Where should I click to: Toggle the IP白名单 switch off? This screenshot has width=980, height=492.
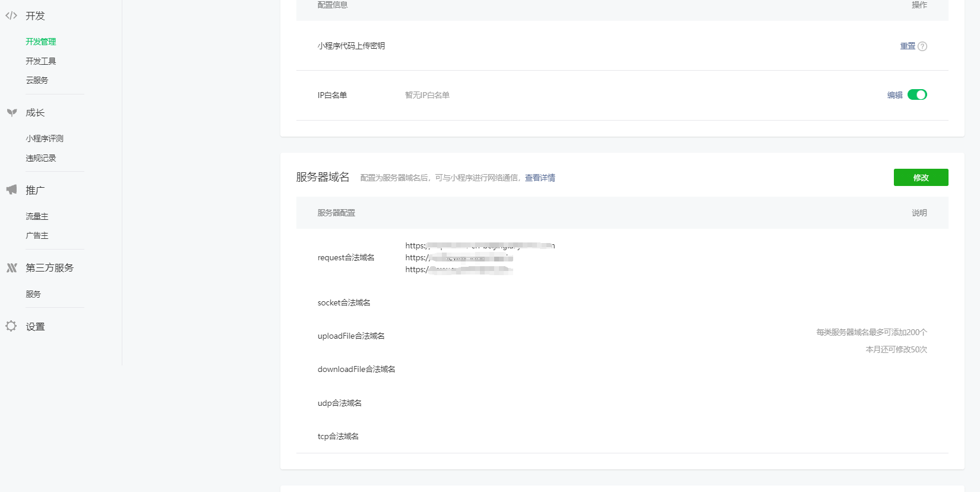coord(917,95)
